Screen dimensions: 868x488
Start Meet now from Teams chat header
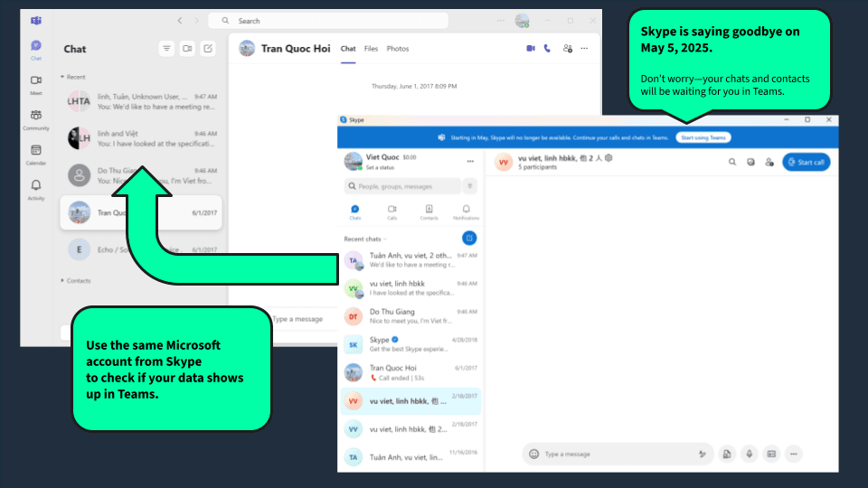point(187,49)
